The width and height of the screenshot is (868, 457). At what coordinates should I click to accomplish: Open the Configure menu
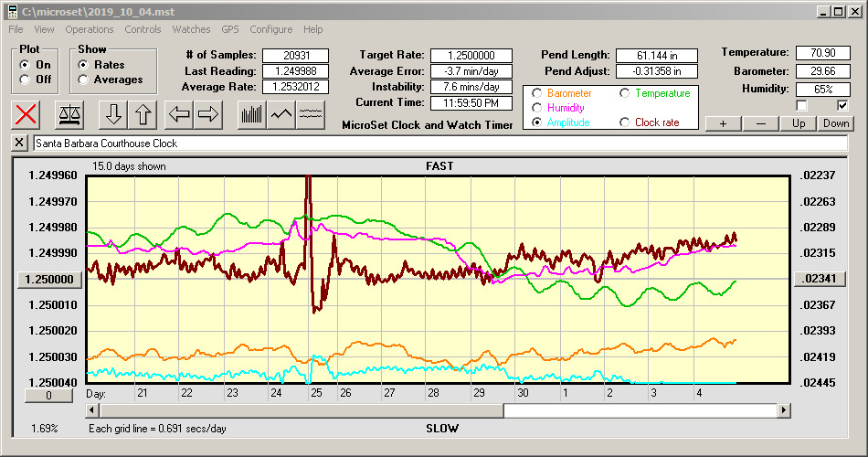(x=270, y=29)
